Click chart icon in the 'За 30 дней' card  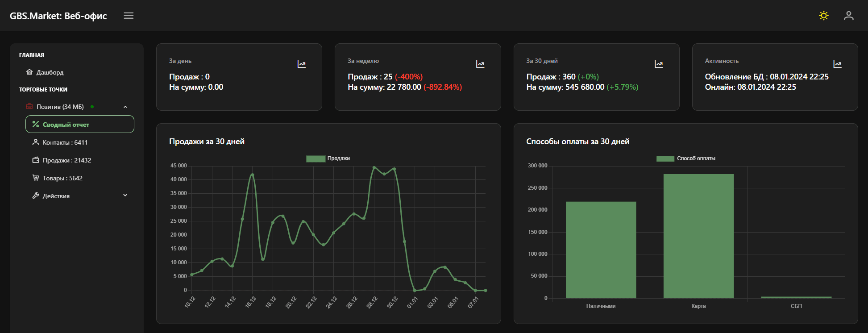[659, 64]
